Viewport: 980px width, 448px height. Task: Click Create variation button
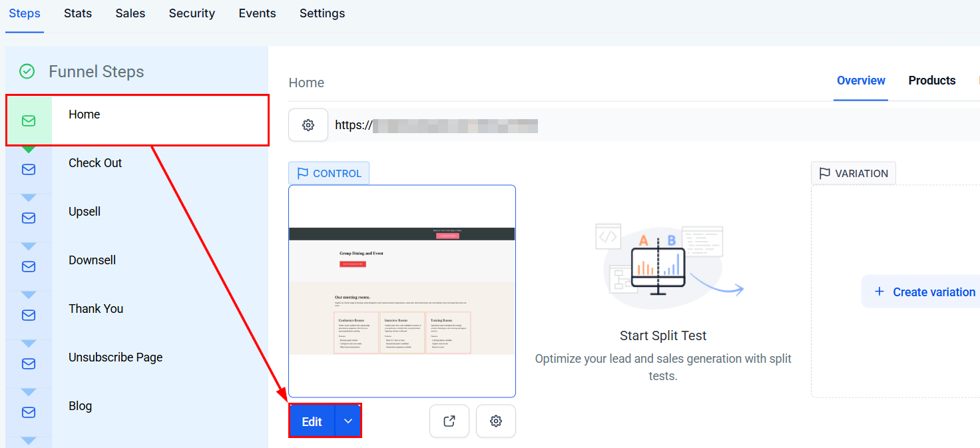pyautogui.click(x=924, y=292)
